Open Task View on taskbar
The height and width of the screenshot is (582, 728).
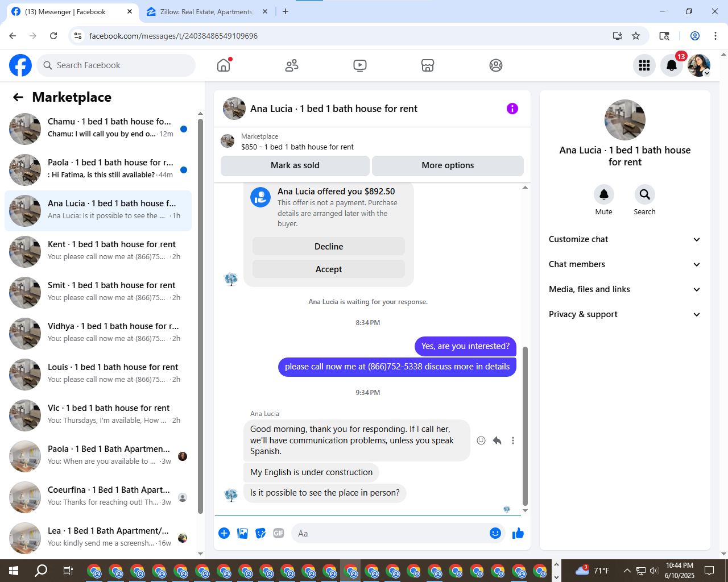pyautogui.click(x=68, y=571)
